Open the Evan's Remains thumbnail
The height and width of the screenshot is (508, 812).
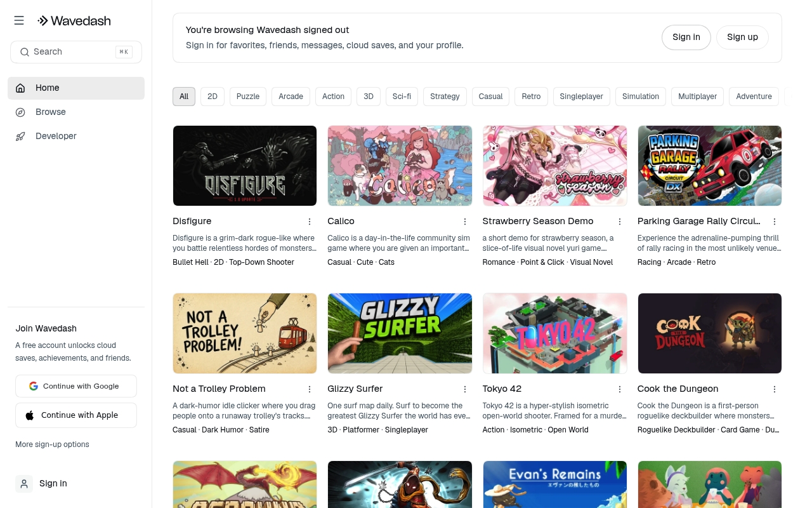pos(555,485)
